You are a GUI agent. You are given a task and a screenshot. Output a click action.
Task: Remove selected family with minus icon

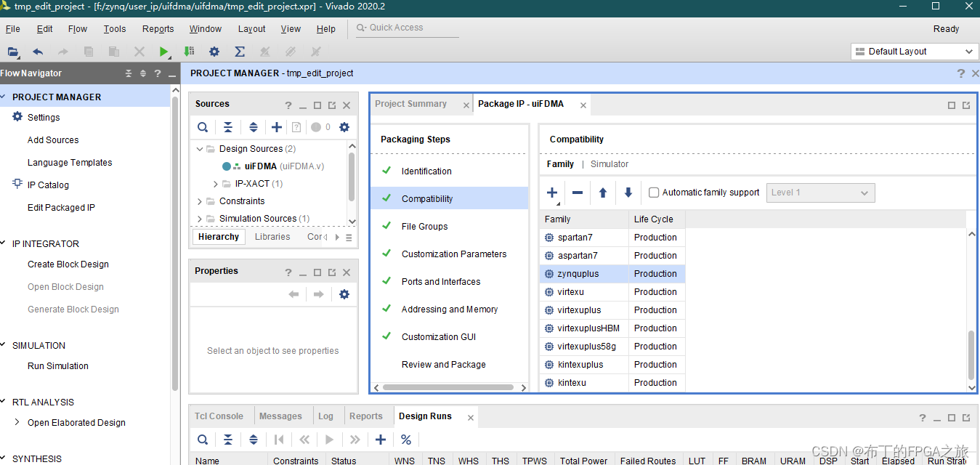(578, 193)
